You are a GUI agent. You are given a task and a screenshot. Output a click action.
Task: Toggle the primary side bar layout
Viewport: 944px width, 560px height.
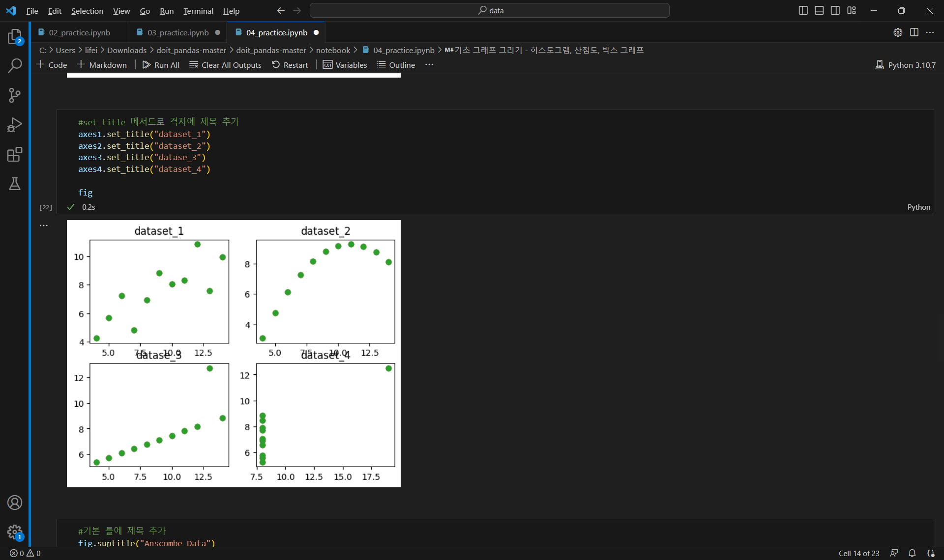(803, 10)
